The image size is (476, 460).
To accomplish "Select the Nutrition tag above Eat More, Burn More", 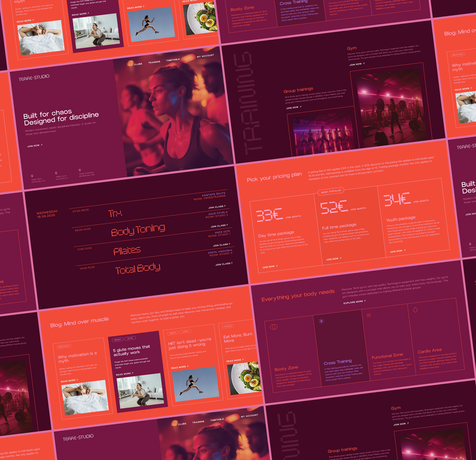I will click(x=228, y=326).
